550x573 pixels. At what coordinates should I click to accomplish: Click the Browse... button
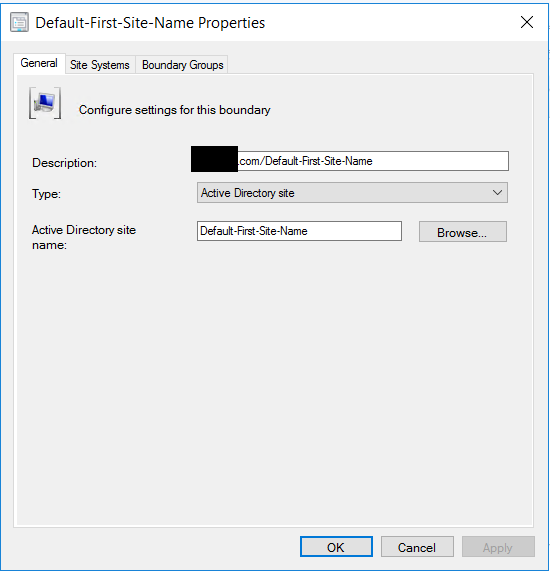(463, 232)
